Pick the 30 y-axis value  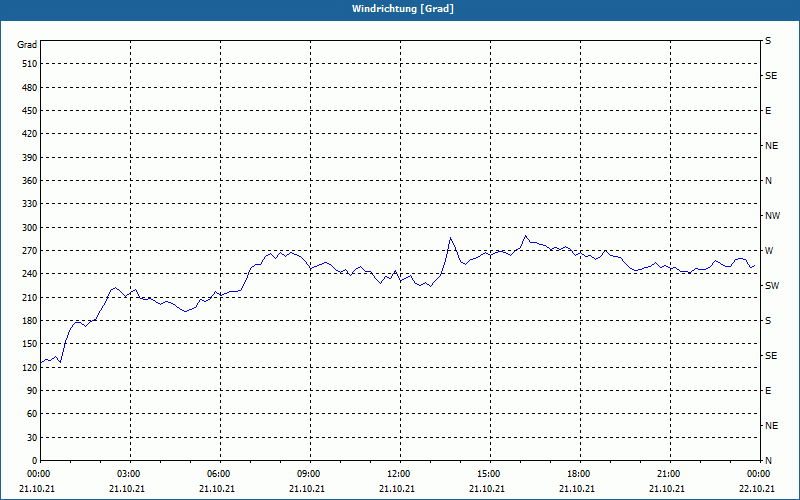(x=32, y=437)
